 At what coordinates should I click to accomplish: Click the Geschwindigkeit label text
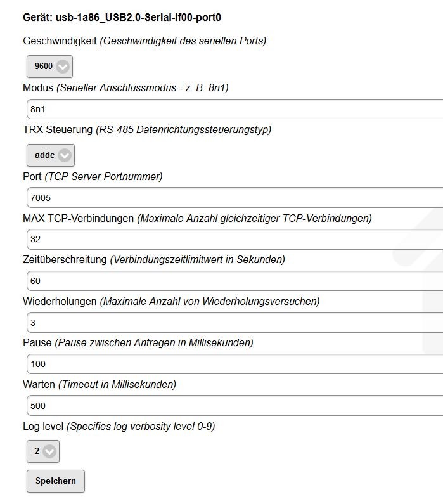[x=60, y=41]
